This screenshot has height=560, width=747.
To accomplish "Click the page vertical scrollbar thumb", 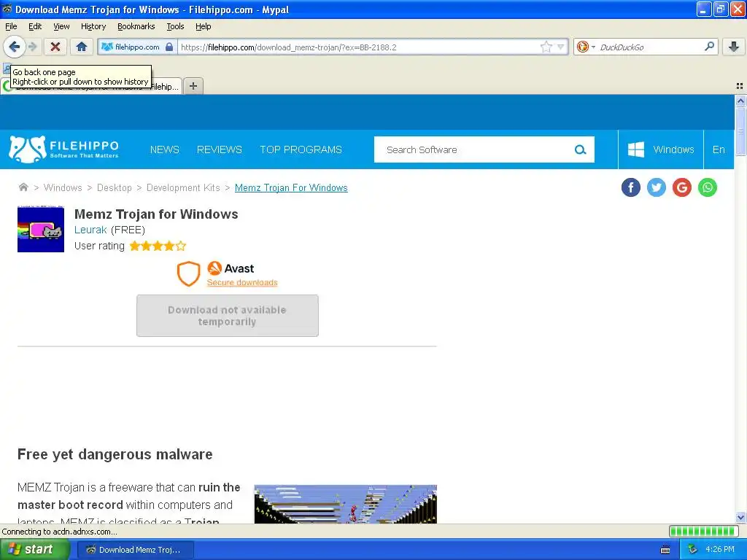I will coord(740,131).
